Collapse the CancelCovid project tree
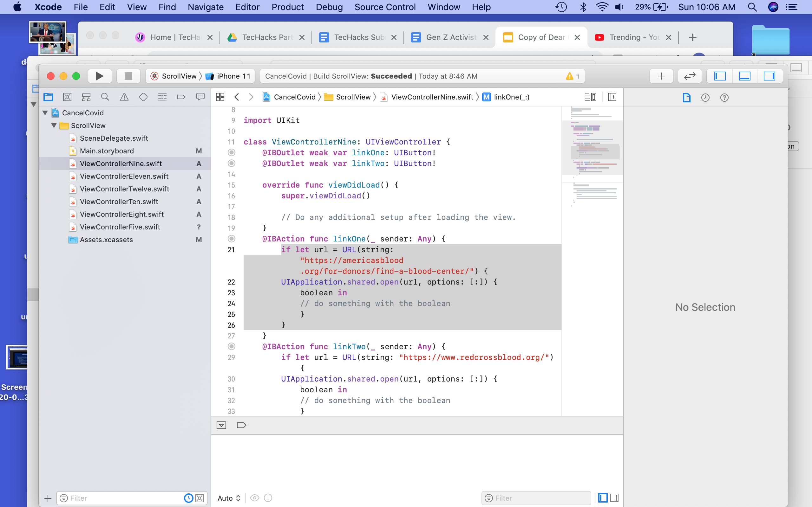 [x=45, y=113]
